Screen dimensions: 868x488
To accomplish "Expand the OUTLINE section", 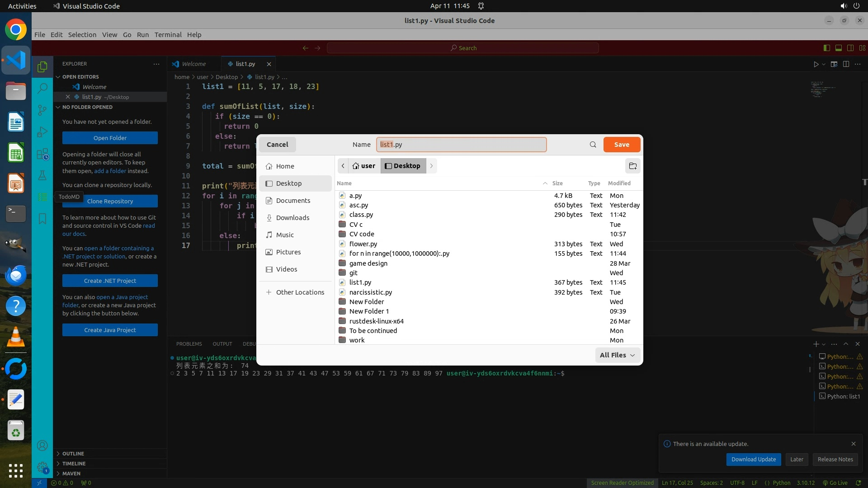I will [x=73, y=454].
